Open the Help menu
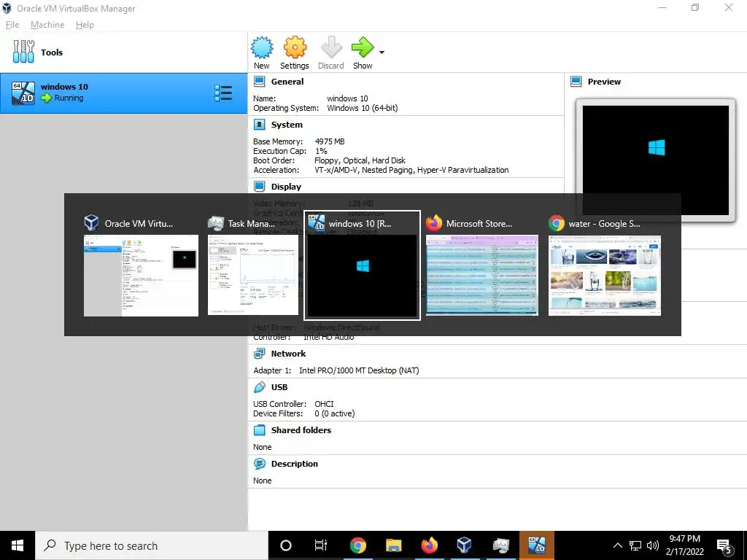This screenshot has width=747, height=560. coord(85,25)
